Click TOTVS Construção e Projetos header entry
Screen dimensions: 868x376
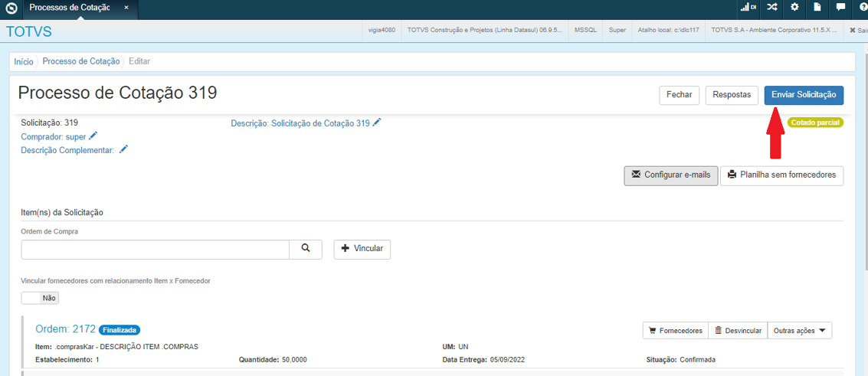484,31
